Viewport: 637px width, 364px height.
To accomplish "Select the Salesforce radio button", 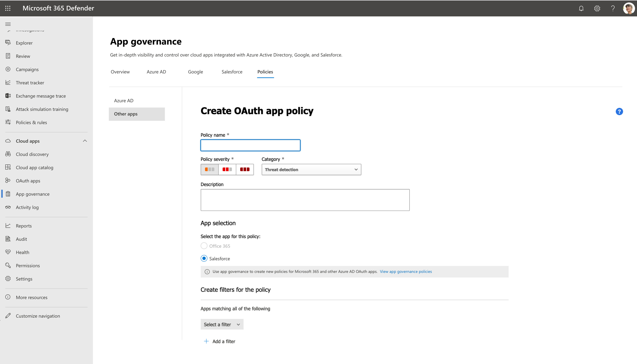I will 204,258.
